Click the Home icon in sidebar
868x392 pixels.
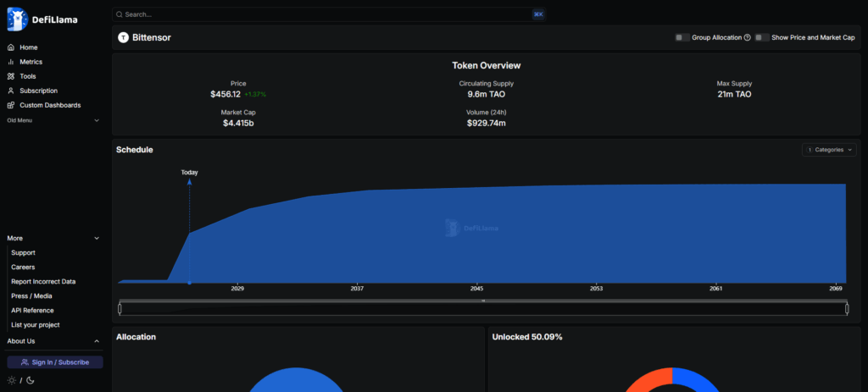tap(11, 47)
